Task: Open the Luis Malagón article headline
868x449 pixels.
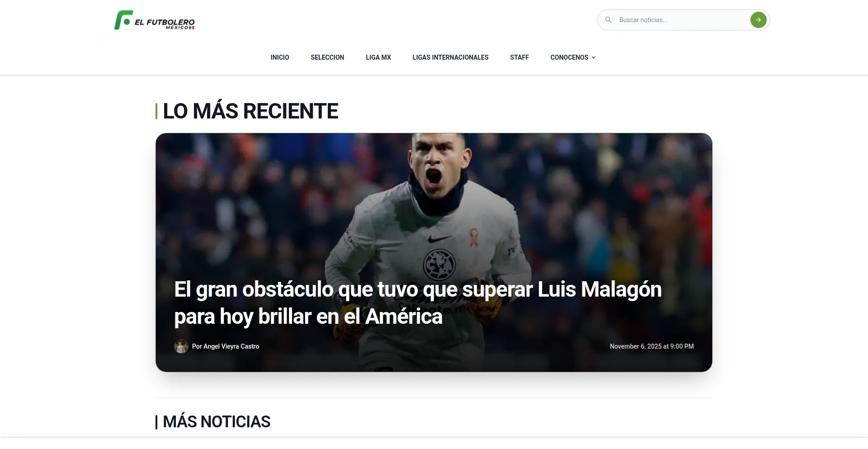Action: [x=418, y=302]
